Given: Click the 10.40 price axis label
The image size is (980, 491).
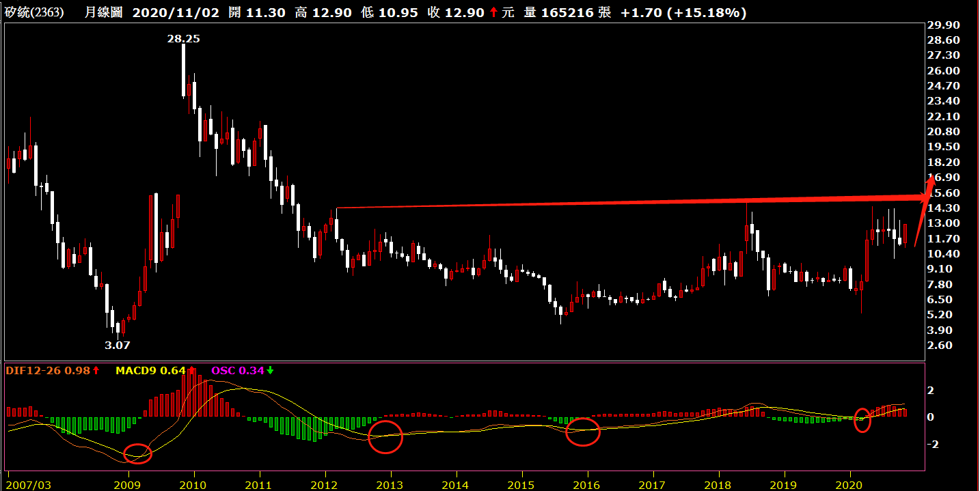Looking at the screenshot, I should pyautogui.click(x=944, y=253).
